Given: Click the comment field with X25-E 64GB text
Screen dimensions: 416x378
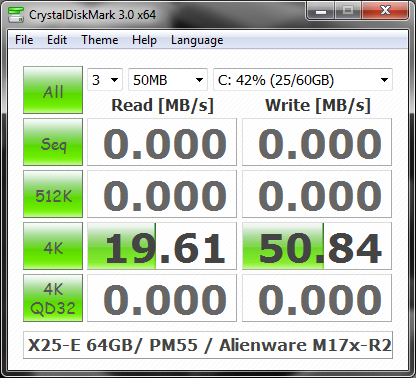Looking at the screenshot, I should (208, 345).
